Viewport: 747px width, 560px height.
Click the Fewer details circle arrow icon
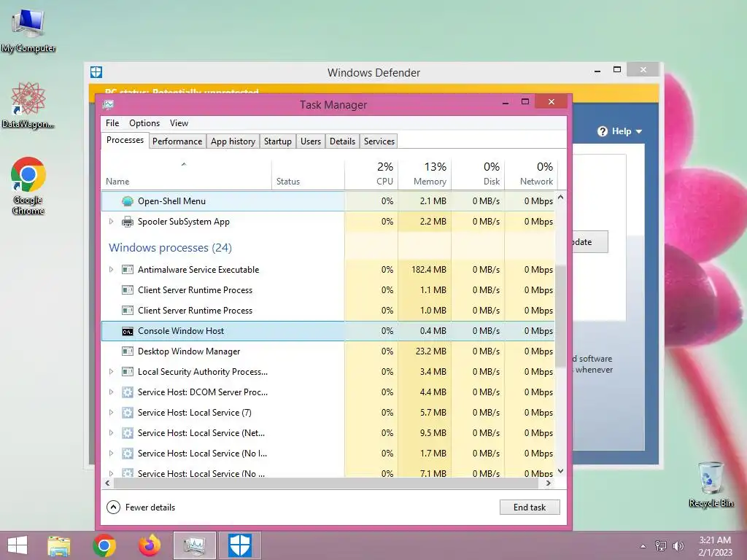pos(113,507)
